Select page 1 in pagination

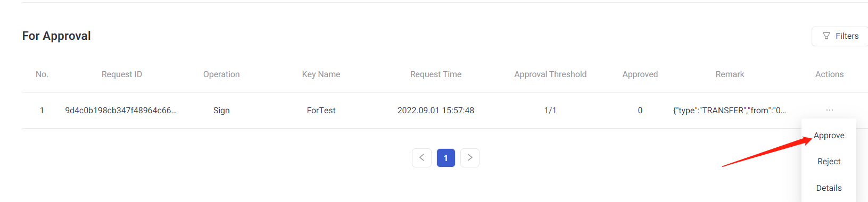(446, 158)
